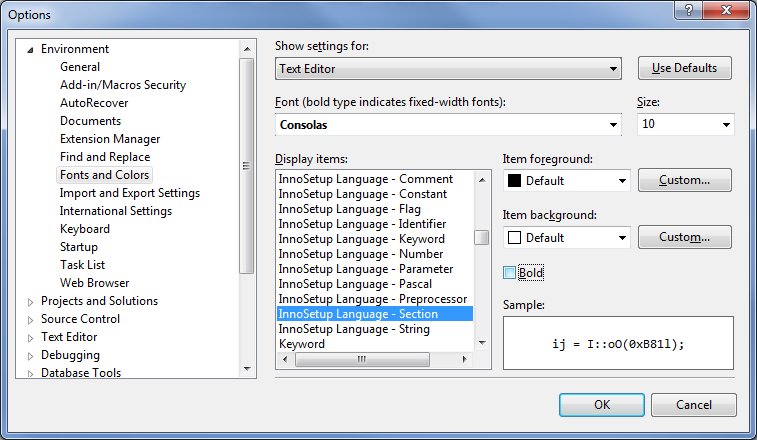Select InnoSetup Language - Section item
The image size is (757, 440).
[375, 314]
